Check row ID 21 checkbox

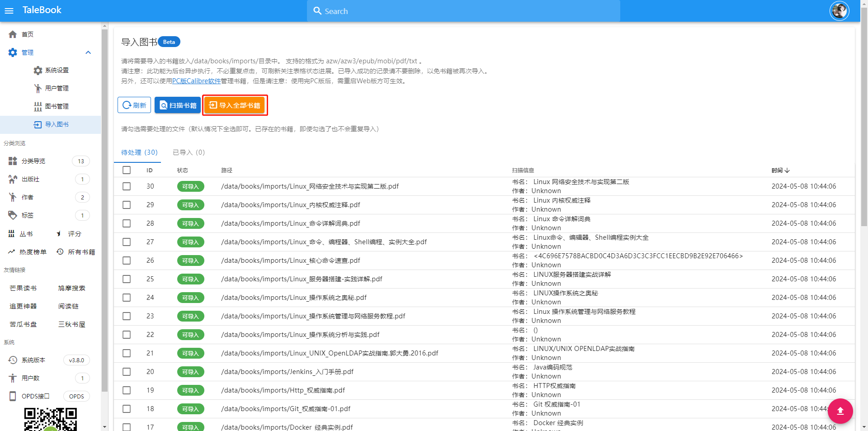point(127,353)
